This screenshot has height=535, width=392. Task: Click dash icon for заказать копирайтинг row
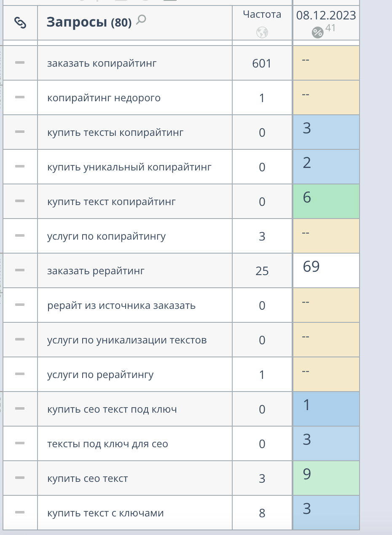[20, 62]
